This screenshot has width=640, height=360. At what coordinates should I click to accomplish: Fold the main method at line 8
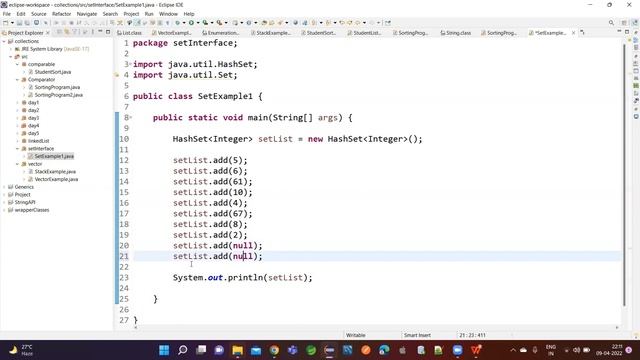(x=131, y=118)
